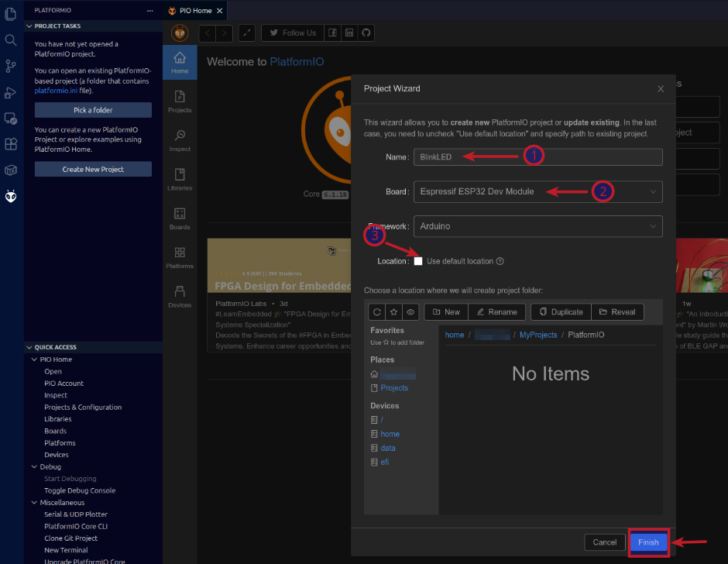Mark this location as favorite star
This screenshot has width=728, height=564.
[393, 311]
